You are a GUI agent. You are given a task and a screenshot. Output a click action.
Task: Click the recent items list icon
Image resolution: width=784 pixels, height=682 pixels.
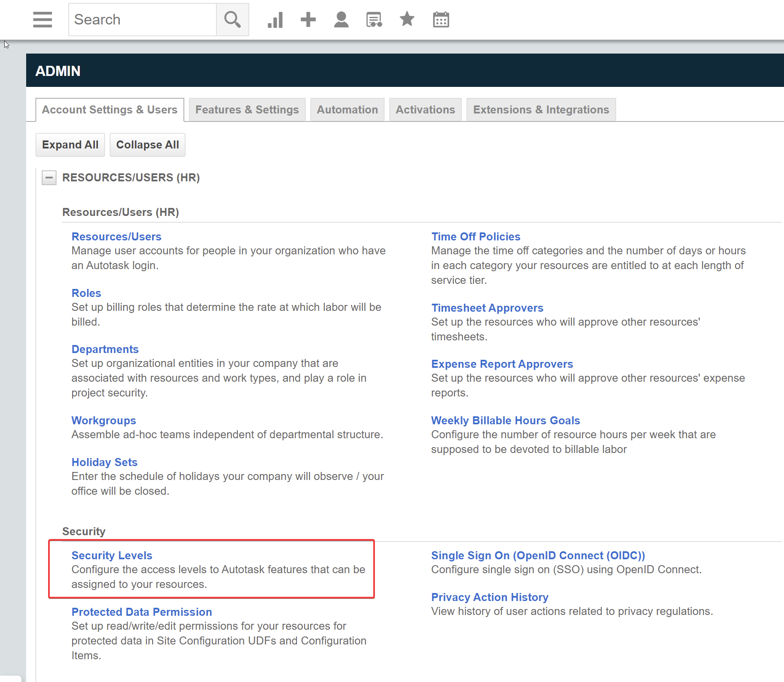(x=374, y=19)
